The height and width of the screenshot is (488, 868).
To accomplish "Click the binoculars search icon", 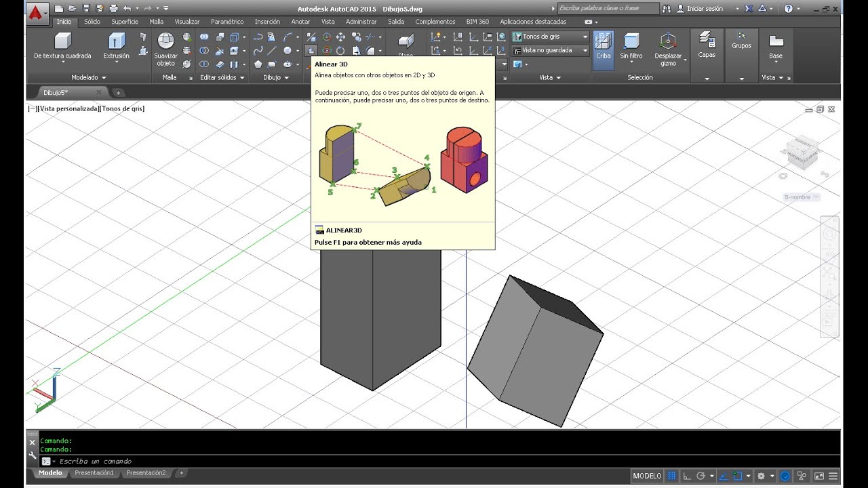I will click(666, 9).
